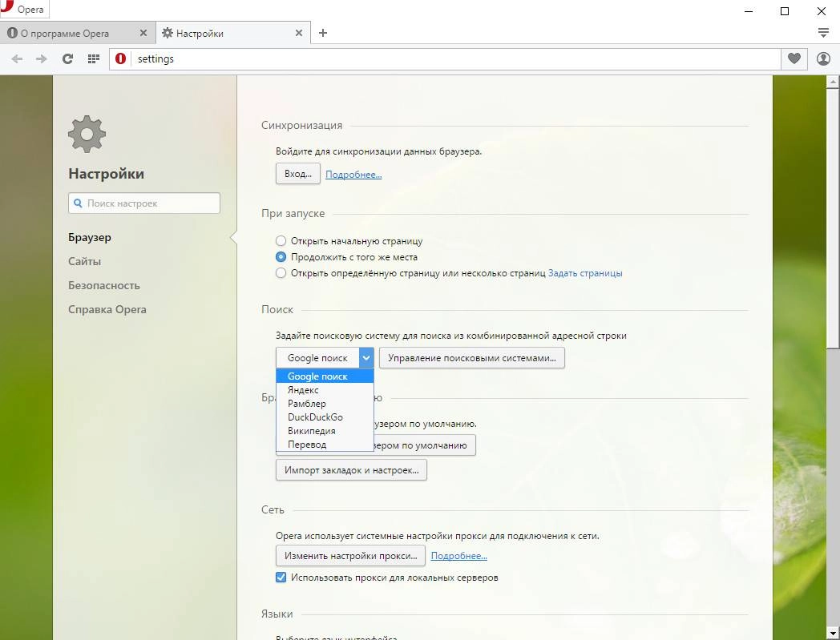Viewport: 840px width, 640px height.
Task: Toggle 'Использовать прокси для локальных серверов' checkbox
Action: tap(281, 578)
